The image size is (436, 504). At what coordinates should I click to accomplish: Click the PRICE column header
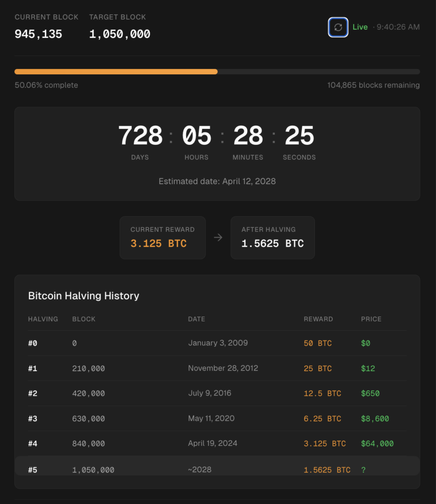pyautogui.click(x=371, y=319)
